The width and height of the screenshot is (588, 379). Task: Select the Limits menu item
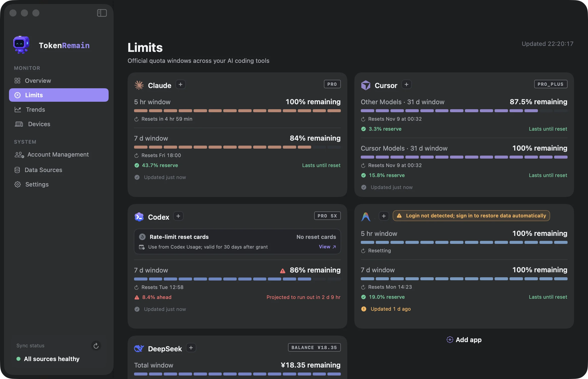tap(59, 95)
